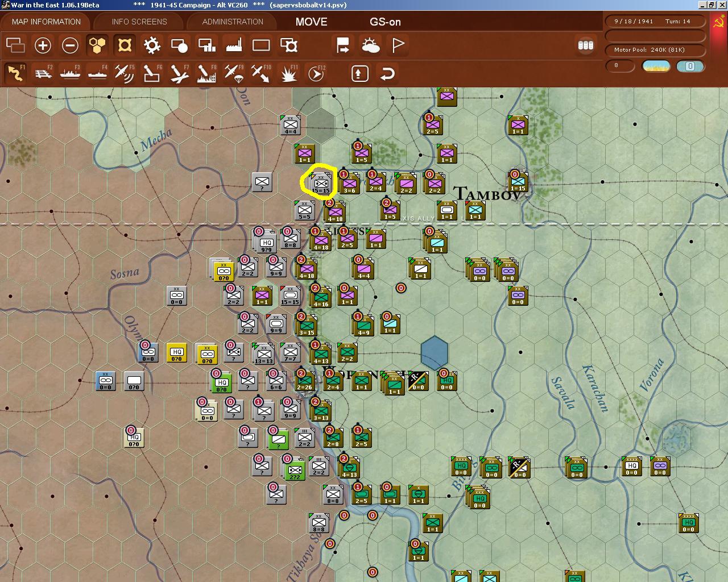Click the blue-and-yellow weather swatch
728x582 pixels.
pos(656,66)
